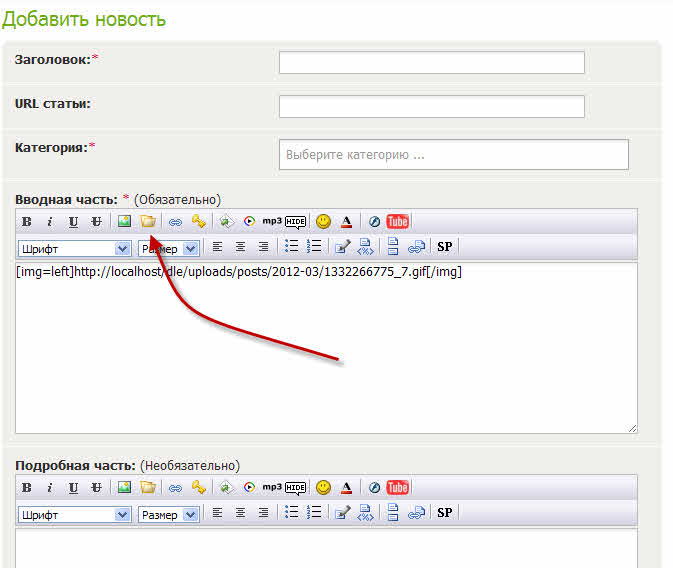Open smiley emoticons in Вводная часть toolbar
Image resolution: width=673 pixels, height=568 pixels.
[x=323, y=222]
